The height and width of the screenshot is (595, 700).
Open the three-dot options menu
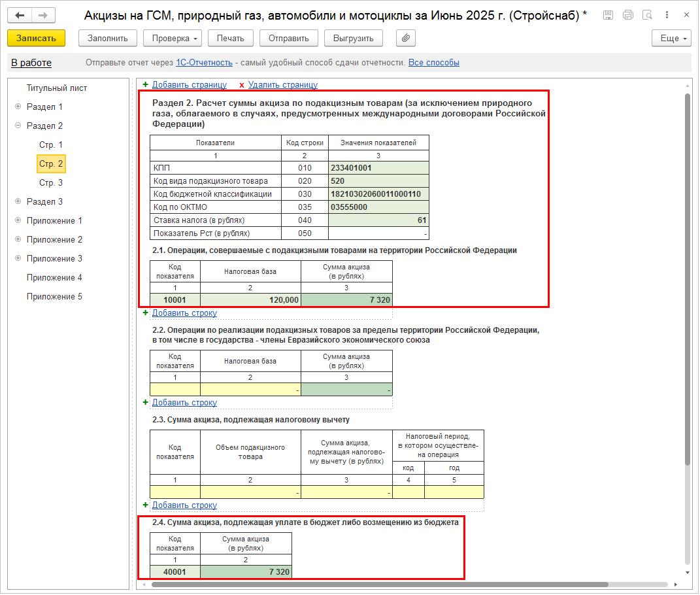[667, 15]
